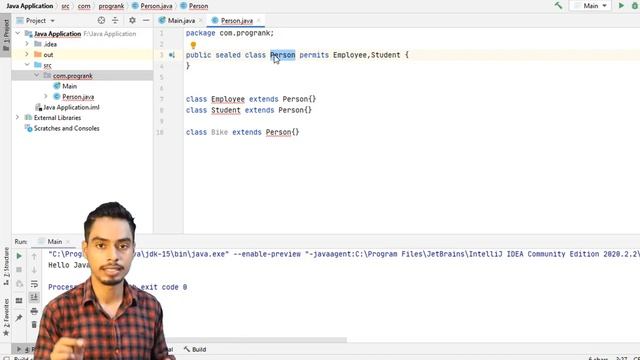Select Main class in project tree
The width and height of the screenshot is (640, 360).
pyautogui.click(x=69, y=86)
